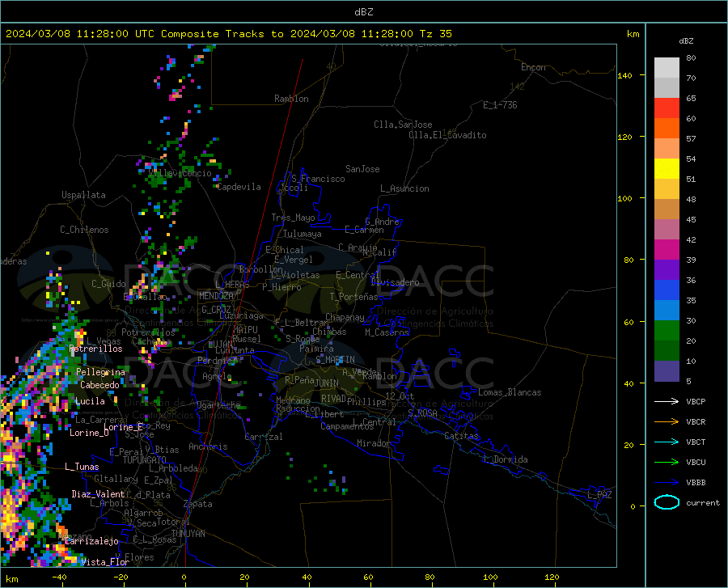728x588 pixels.
Task: Click the cyan VBCT arrow in legend
Action: click(667, 442)
